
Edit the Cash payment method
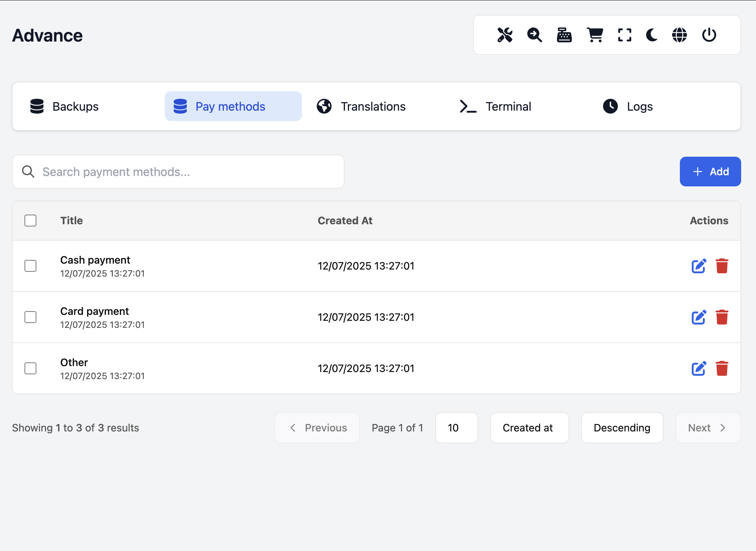pyautogui.click(x=698, y=266)
